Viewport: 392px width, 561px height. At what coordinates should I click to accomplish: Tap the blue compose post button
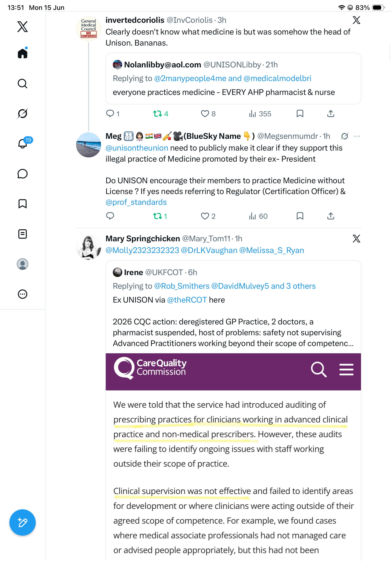(x=23, y=522)
